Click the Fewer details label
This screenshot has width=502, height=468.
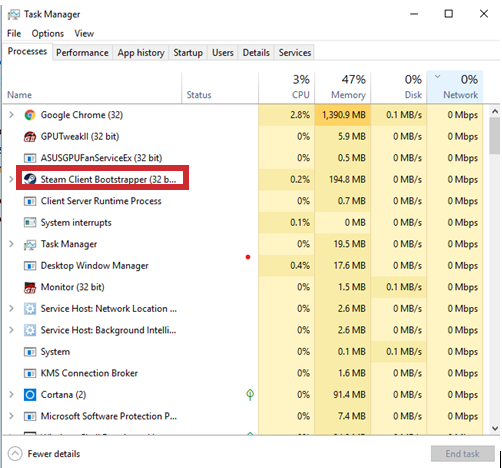54,454
